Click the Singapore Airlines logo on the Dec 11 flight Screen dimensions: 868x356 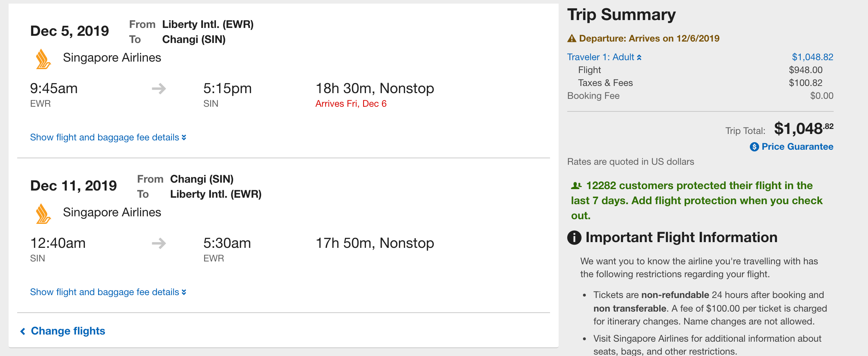pos(43,214)
